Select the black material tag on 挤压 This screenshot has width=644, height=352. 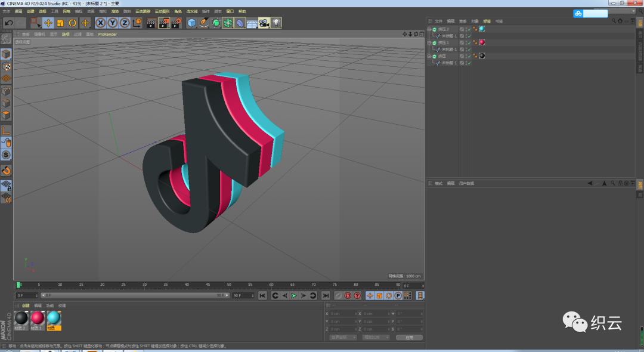click(x=482, y=56)
